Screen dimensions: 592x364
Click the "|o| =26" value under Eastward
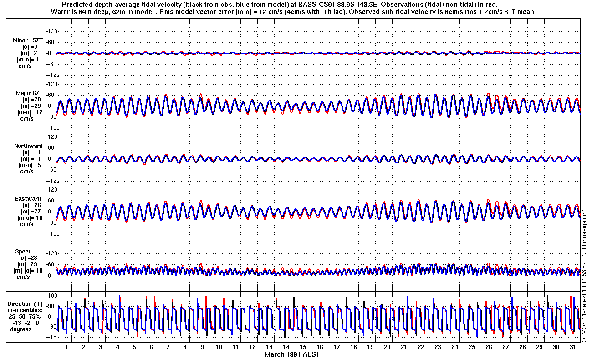point(31,205)
